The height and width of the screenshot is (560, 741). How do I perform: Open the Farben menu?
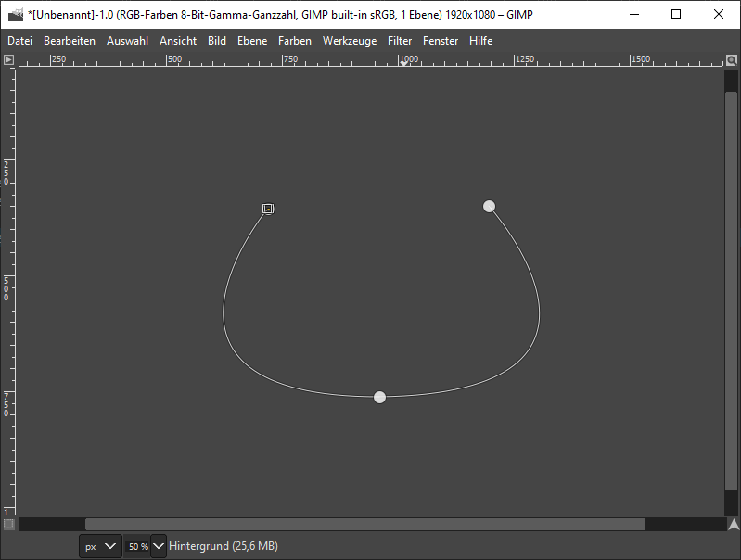(295, 41)
